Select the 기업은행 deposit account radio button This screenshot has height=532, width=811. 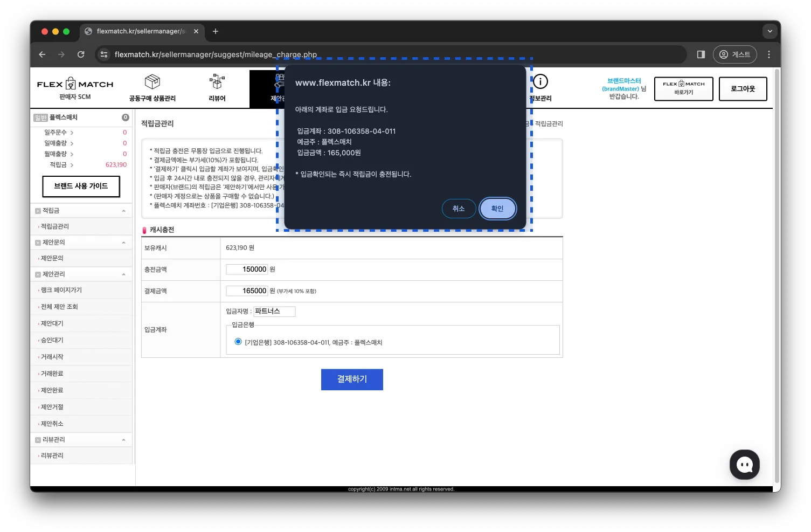[x=238, y=342]
